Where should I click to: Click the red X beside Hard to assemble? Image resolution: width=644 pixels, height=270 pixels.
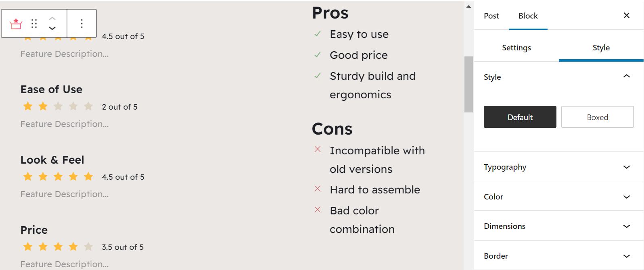318,188
